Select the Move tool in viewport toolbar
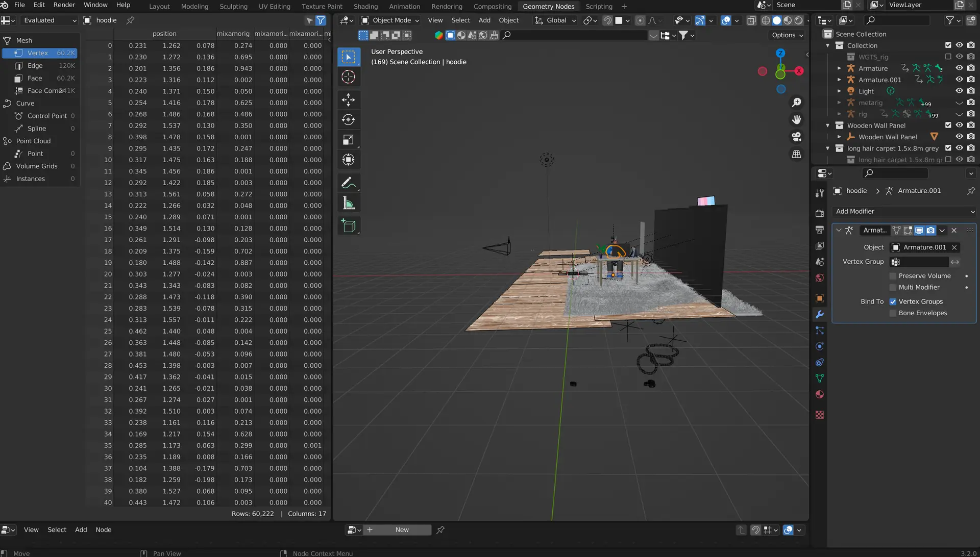The image size is (980, 557). click(x=348, y=100)
